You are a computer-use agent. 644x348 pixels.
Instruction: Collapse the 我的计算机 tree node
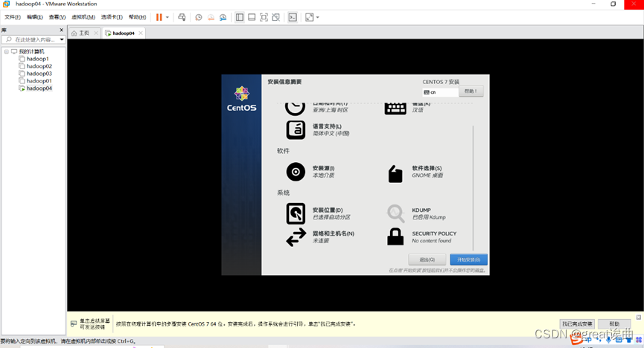(x=7, y=52)
